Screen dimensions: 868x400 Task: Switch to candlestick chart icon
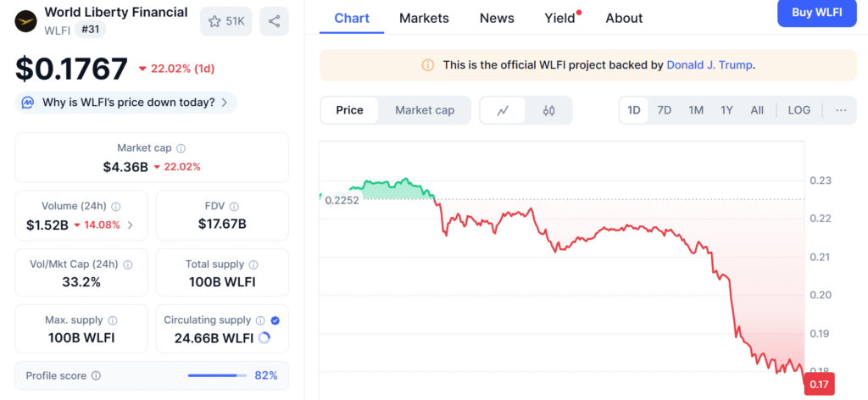(548, 110)
